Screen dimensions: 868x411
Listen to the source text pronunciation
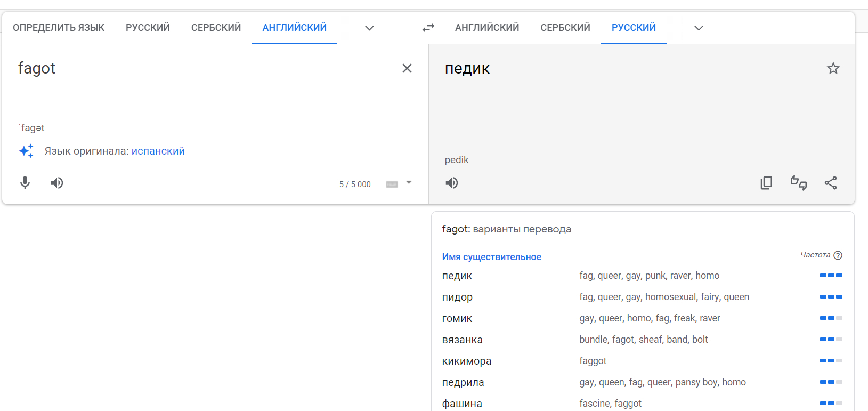click(57, 183)
